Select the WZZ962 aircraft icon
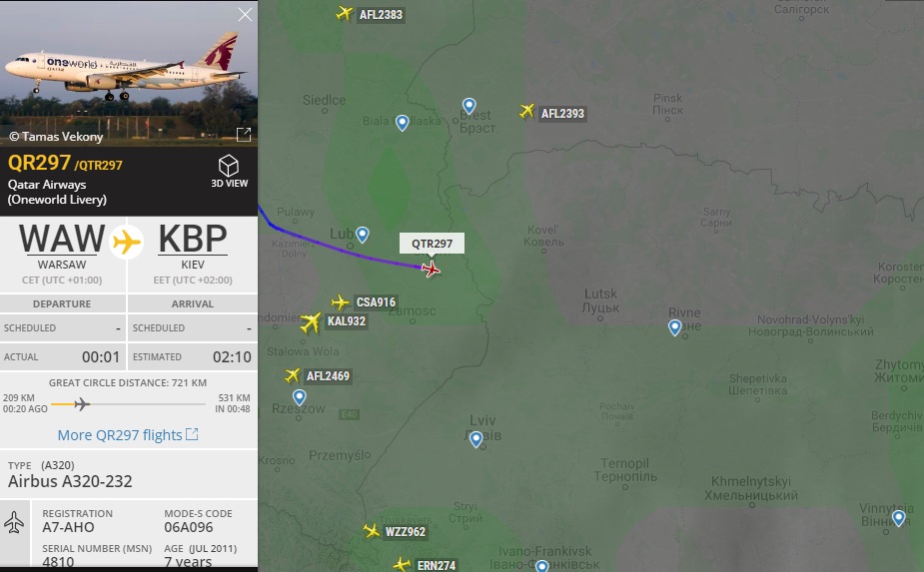924x572 pixels. click(372, 531)
